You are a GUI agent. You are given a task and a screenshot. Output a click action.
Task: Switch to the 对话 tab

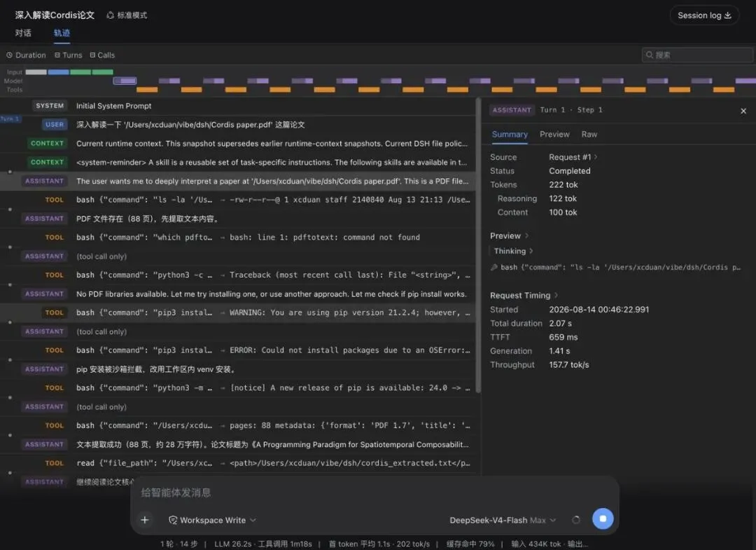point(23,33)
